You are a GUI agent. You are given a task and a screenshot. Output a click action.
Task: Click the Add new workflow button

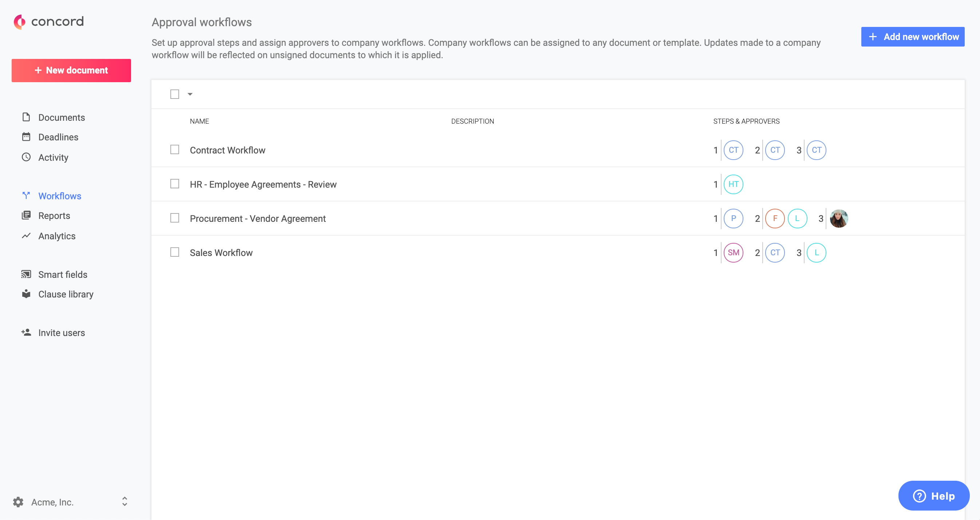click(x=912, y=37)
